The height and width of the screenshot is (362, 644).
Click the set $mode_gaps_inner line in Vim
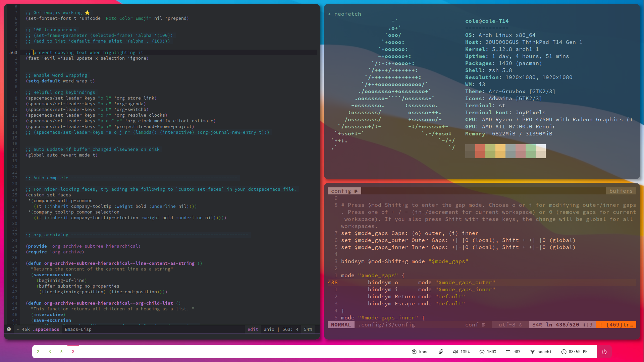click(x=458, y=247)
